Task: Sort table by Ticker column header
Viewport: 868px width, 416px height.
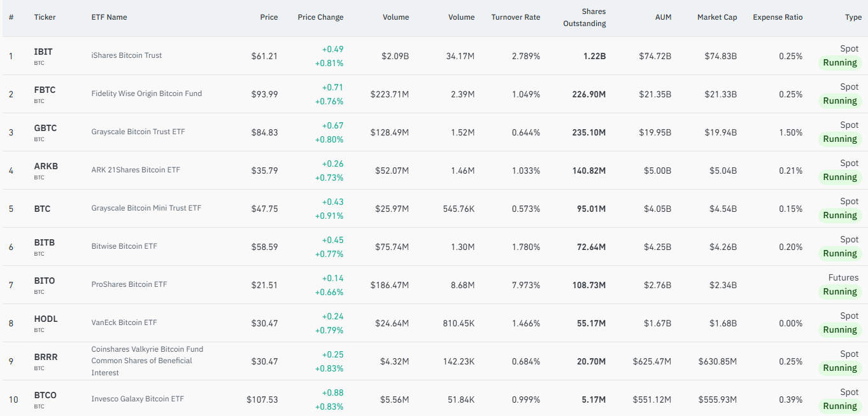Action: click(x=45, y=17)
